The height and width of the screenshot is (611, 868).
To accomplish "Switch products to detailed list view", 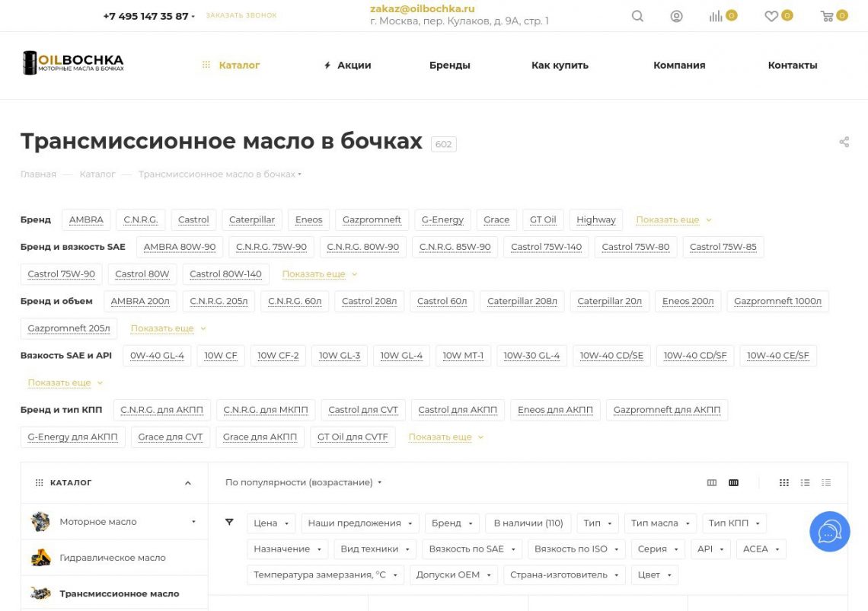I will (x=826, y=482).
